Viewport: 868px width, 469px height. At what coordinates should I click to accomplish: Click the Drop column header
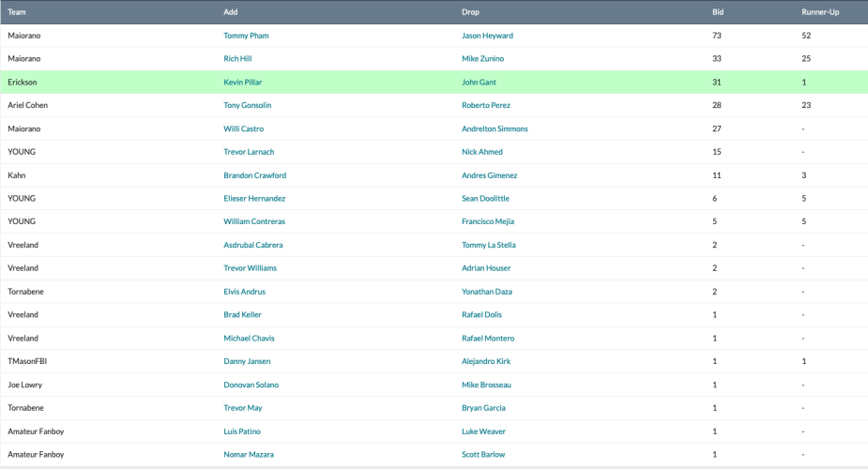click(x=470, y=11)
